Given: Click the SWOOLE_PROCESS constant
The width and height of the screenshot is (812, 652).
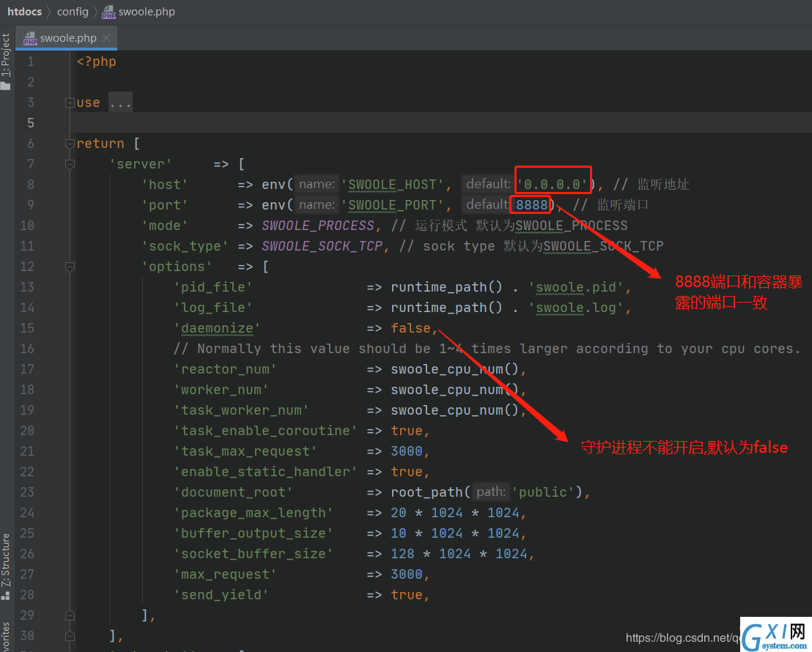Looking at the screenshot, I should [318, 226].
